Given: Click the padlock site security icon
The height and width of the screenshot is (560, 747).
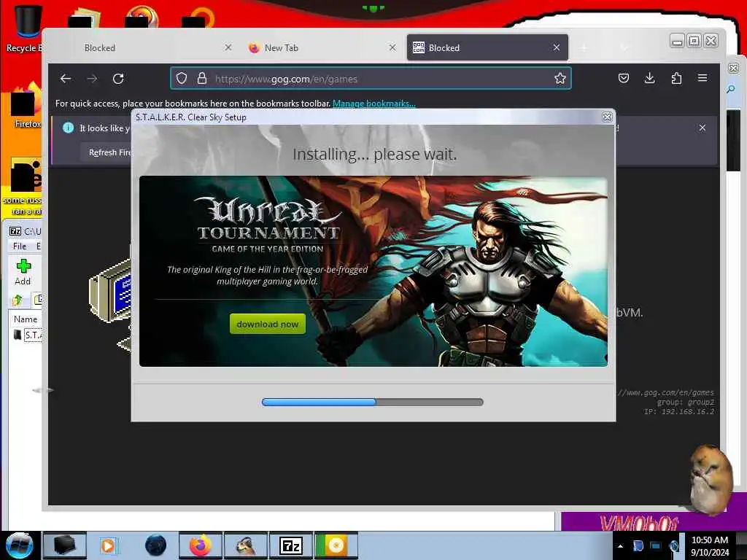Looking at the screenshot, I should coord(202,78).
